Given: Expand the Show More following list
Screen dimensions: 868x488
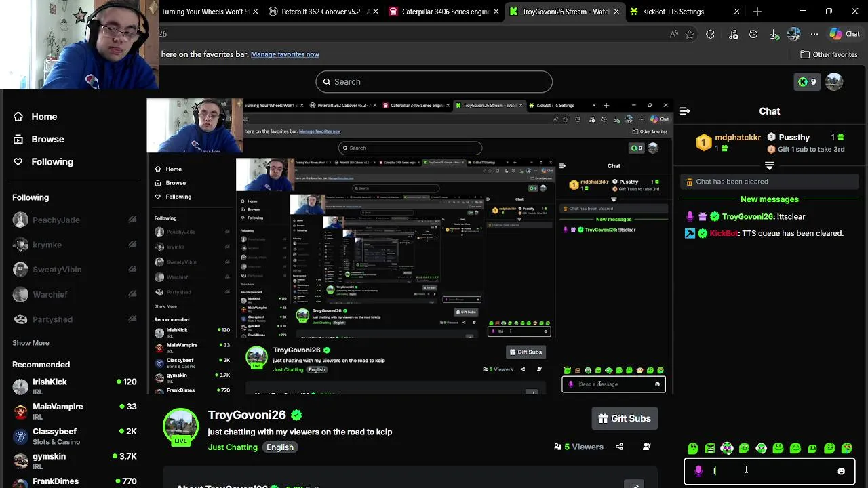Looking at the screenshot, I should click(31, 343).
